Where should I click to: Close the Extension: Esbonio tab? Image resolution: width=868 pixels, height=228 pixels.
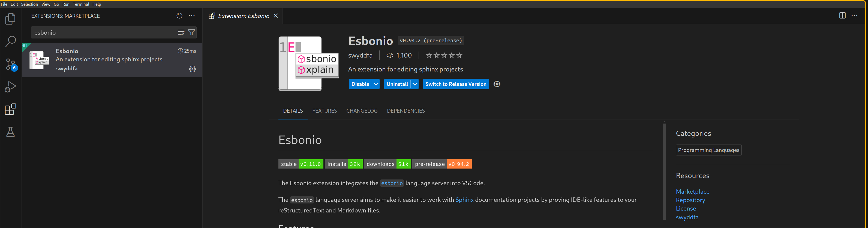(276, 16)
